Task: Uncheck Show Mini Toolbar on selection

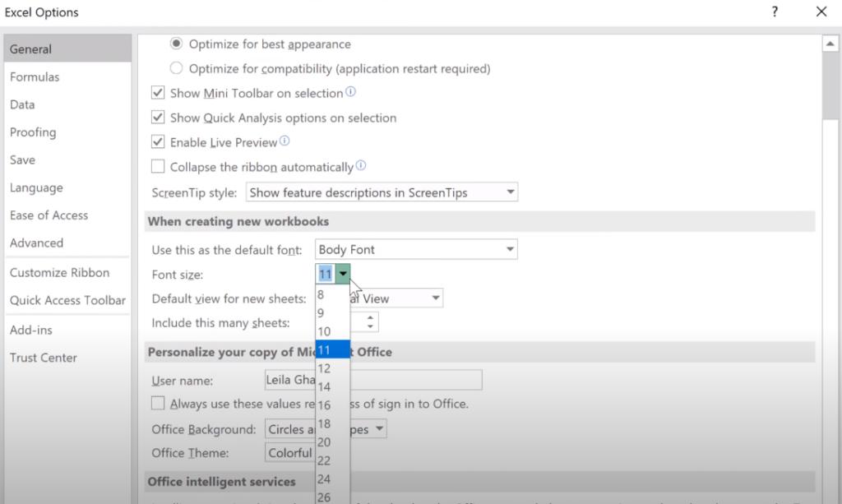Action: (157, 92)
